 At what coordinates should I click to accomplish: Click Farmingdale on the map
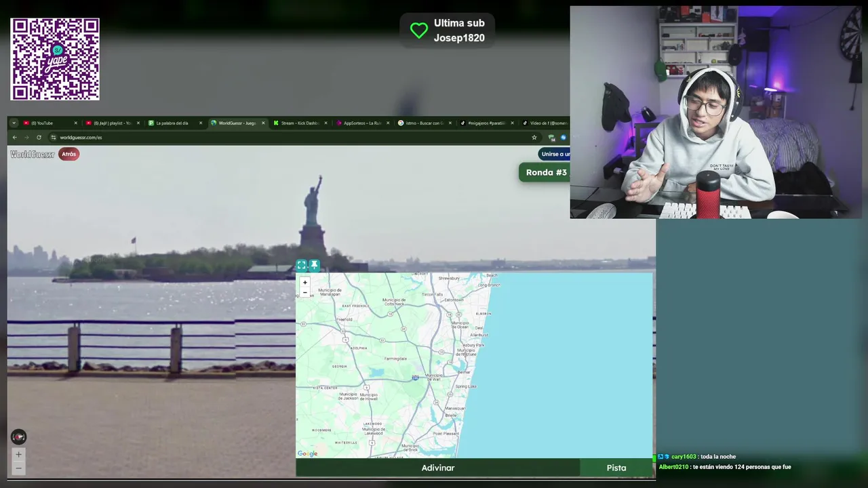click(x=395, y=359)
